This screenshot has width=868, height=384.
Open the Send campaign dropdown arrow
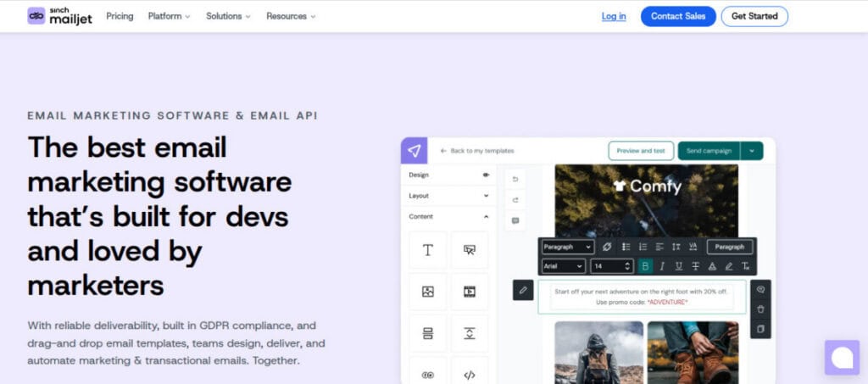coord(751,151)
